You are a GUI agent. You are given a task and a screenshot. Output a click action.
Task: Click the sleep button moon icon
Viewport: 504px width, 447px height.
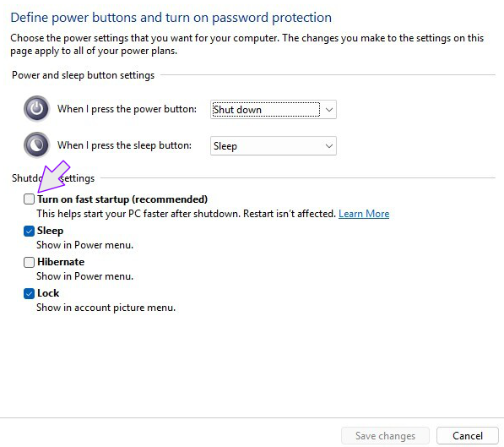click(36, 145)
